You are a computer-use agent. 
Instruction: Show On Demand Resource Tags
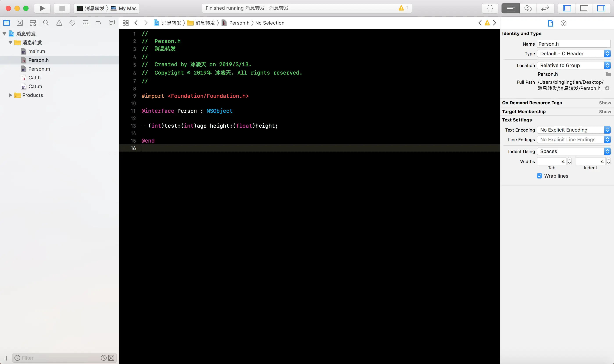(605, 103)
